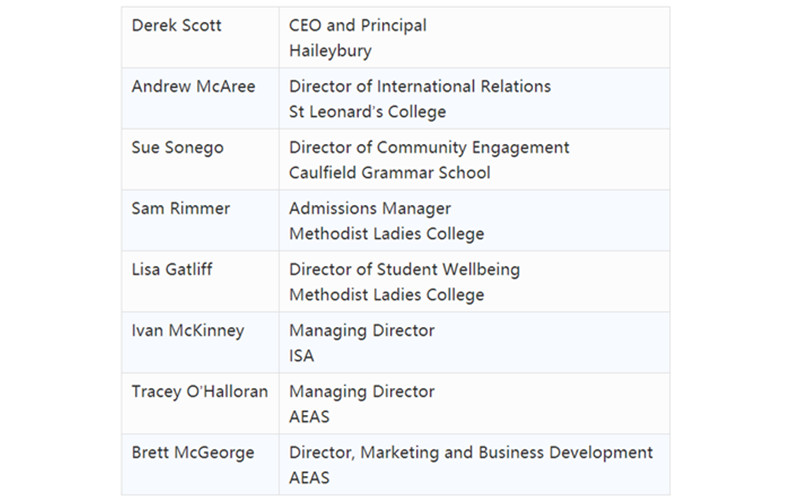Select Ivan McKinney's name
The image size is (800, 500).
click(187, 330)
